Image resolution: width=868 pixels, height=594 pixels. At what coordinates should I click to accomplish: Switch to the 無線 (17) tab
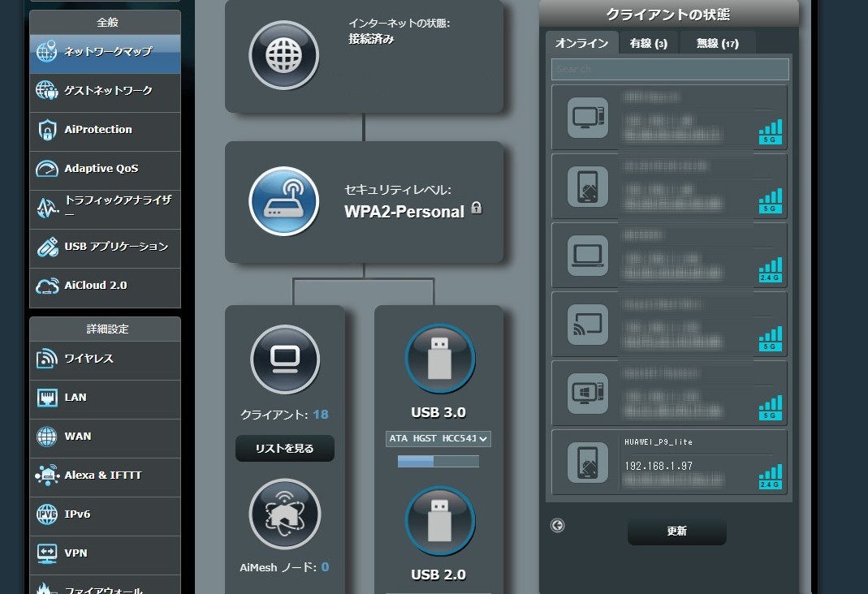[718, 44]
